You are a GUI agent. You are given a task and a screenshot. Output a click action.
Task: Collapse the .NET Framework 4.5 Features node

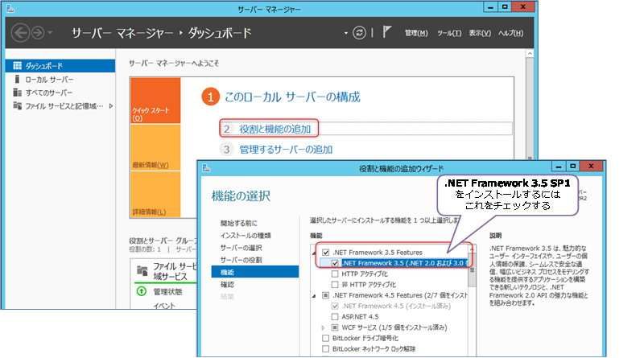tap(314, 296)
